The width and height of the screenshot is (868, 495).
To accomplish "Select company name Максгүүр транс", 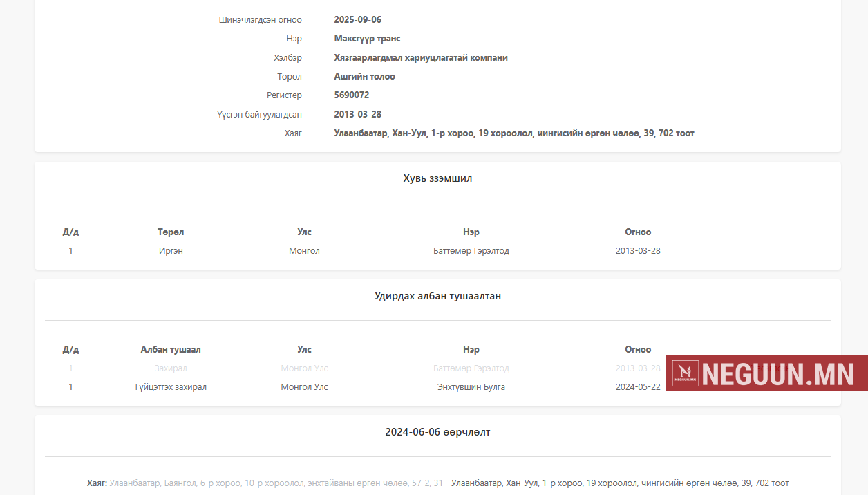I will [367, 39].
